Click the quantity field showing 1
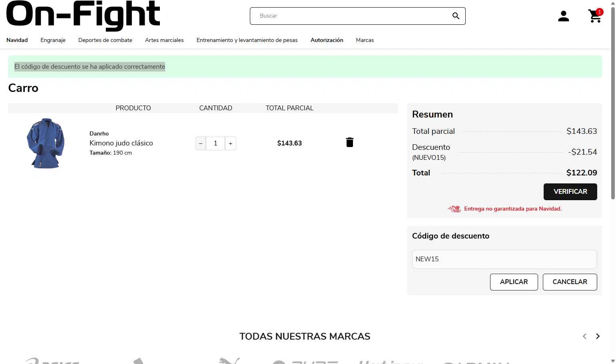616x364 pixels. click(x=215, y=143)
